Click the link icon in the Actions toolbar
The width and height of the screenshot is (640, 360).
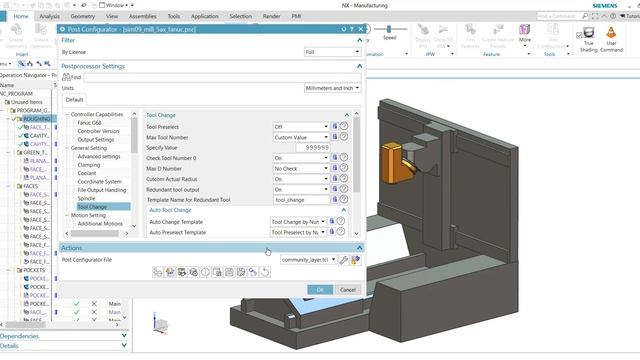(253, 272)
